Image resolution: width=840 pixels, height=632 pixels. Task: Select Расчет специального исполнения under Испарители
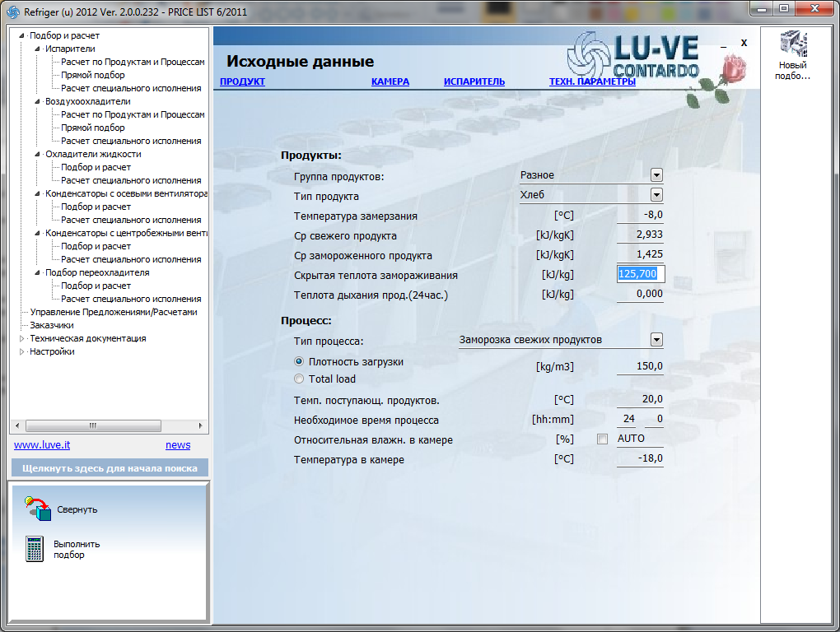point(131,88)
